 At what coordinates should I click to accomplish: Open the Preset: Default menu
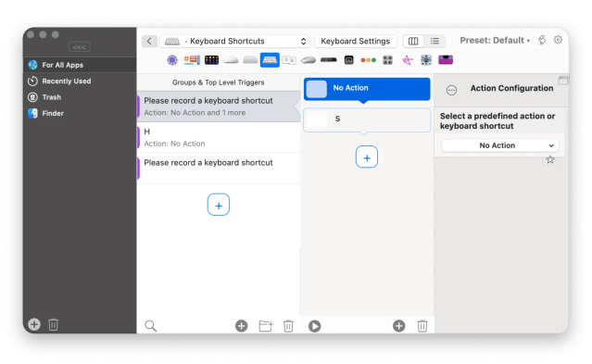(x=495, y=41)
